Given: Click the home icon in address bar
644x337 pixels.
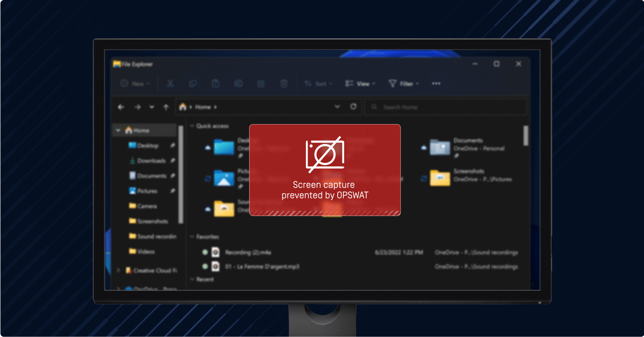Looking at the screenshot, I should pos(183,107).
